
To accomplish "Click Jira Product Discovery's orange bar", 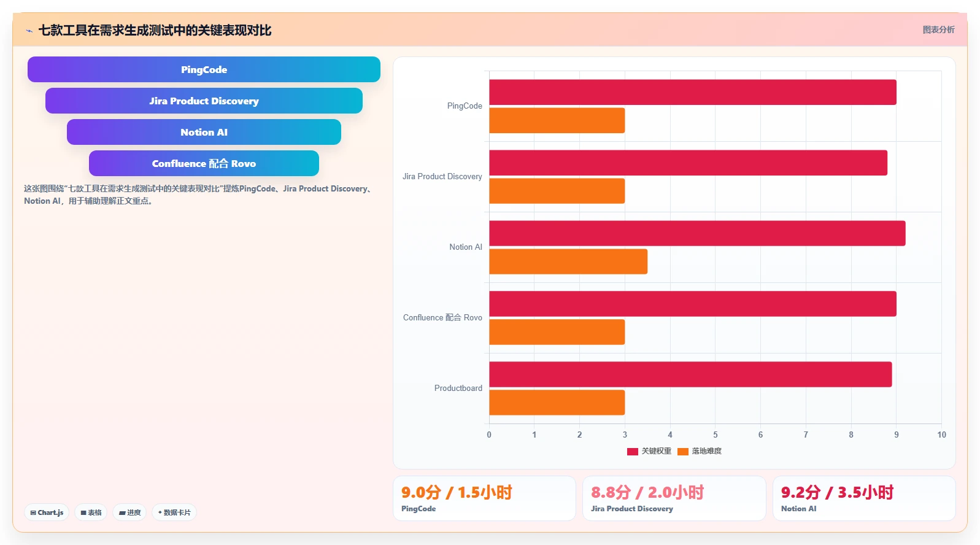I will (x=557, y=191).
